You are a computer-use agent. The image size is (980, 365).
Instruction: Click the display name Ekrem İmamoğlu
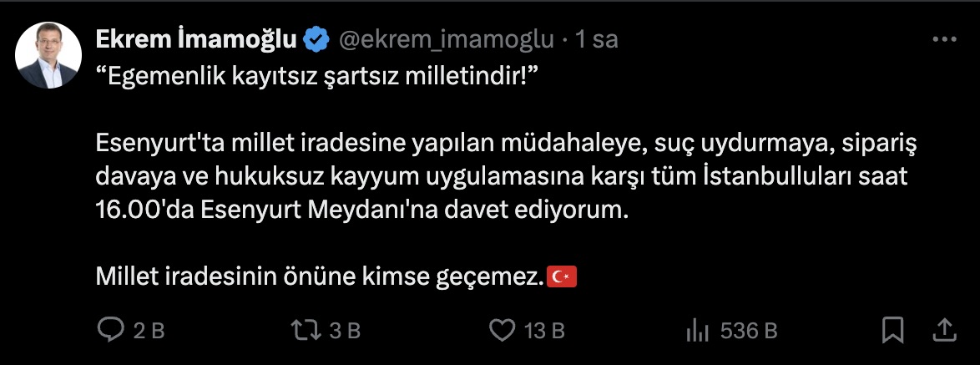(197, 39)
